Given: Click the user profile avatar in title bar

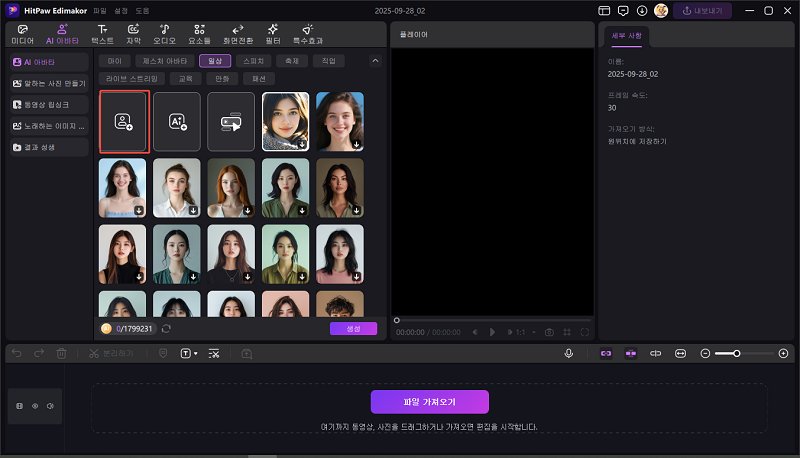Looking at the screenshot, I should point(661,11).
